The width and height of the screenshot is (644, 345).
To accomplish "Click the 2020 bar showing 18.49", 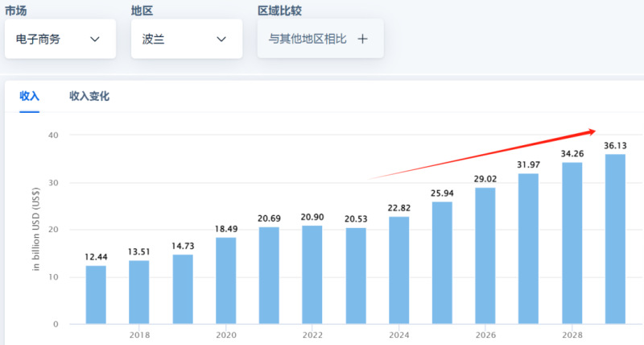I will [x=226, y=281].
